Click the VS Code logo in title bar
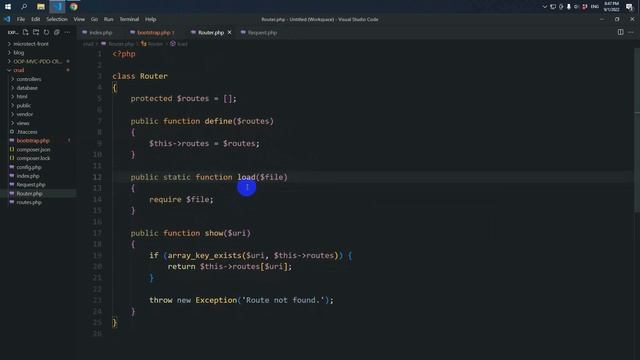640x360 pixels. [x=7, y=19]
